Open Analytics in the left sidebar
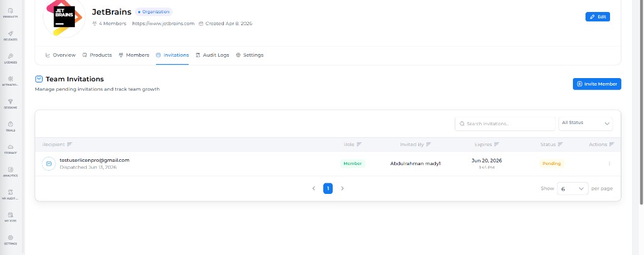The height and width of the screenshot is (255, 644). tap(10, 171)
